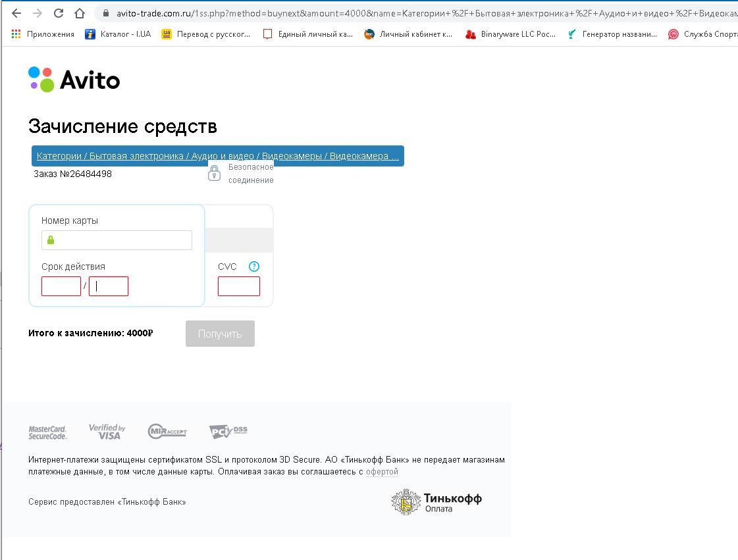Go back with the browser back arrow
The width and height of the screenshot is (738, 560).
click(x=16, y=13)
